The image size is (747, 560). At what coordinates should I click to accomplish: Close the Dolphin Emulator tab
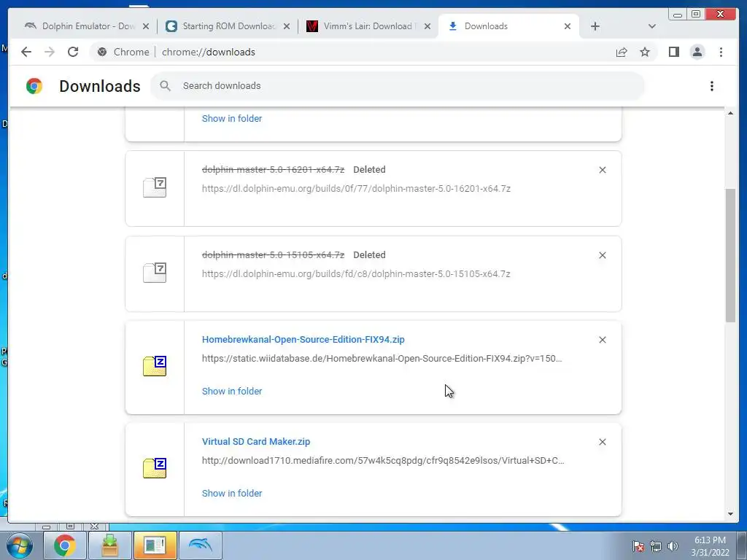[146, 26]
